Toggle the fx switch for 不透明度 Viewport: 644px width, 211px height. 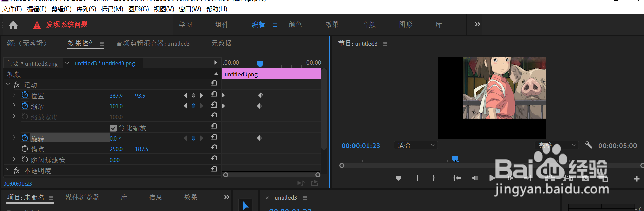tap(17, 171)
